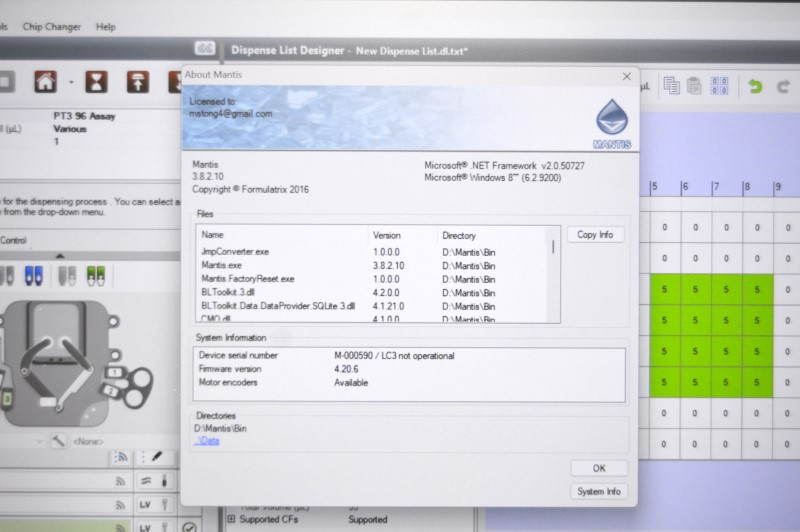Click the PT3 96 Assay plate name

[84, 116]
